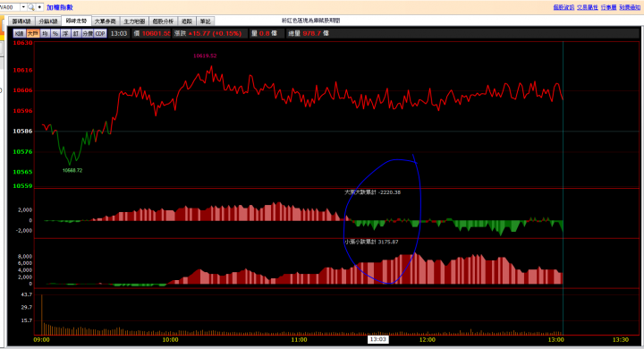Open the 筆記 tab
The image size is (644, 349).
[206, 21]
